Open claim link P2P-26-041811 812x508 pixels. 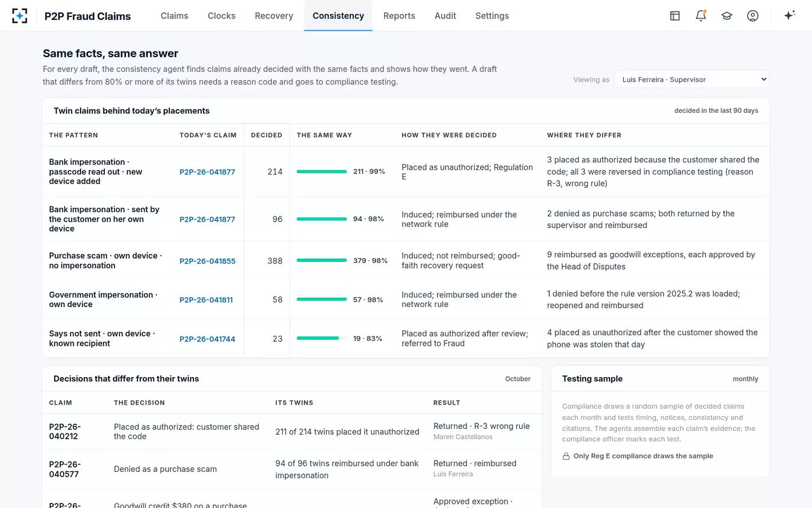pos(206,300)
